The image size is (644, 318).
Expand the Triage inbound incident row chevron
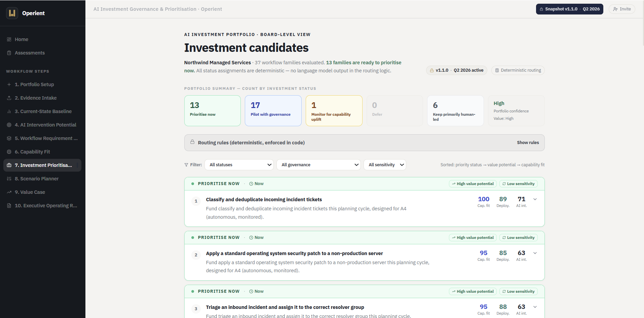pyautogui.click(x=535, y=307)
